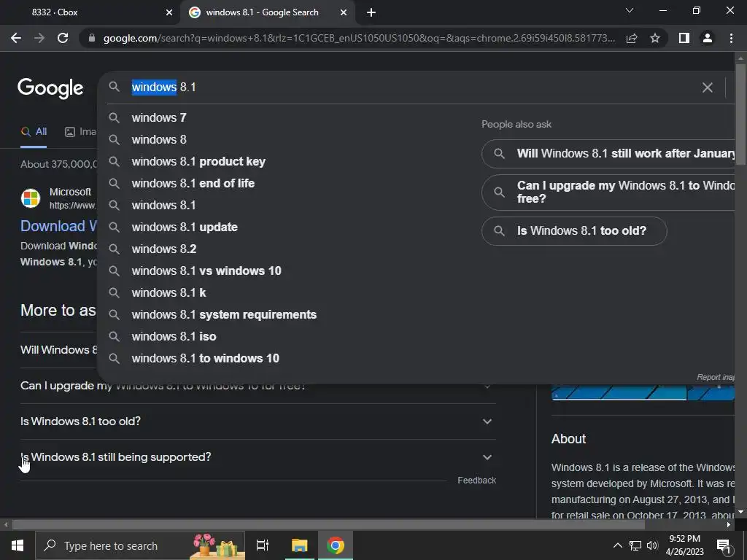
Task: Close the 8332 Cbox tab
Action: (169, 12)
